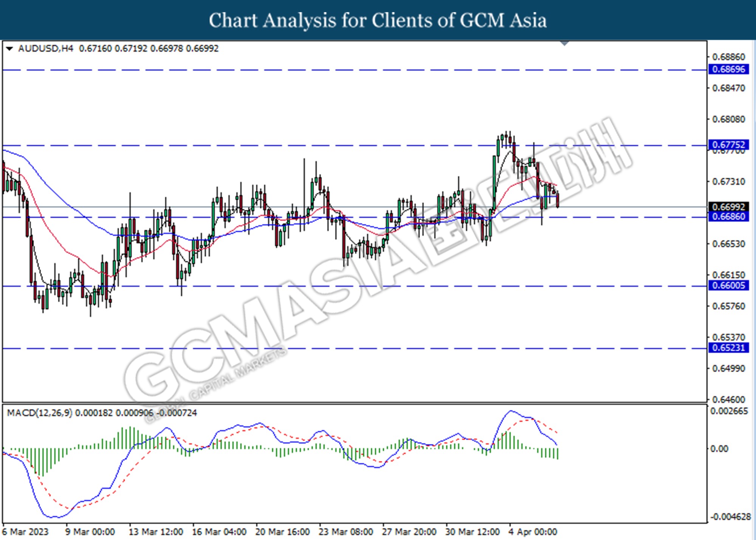The height and width of the screenshot is (540, 756).
Task: Click the 23 Mar 08:00 time label
Action: click(346, 532)
